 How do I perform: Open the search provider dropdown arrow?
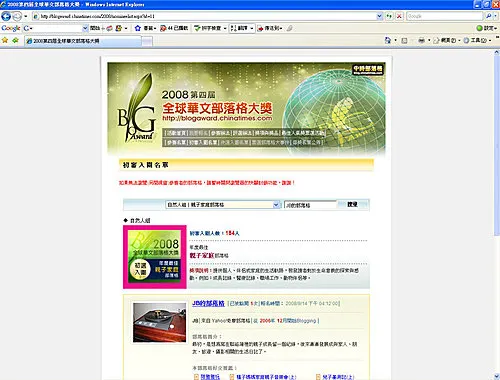[x=496, y=16]
